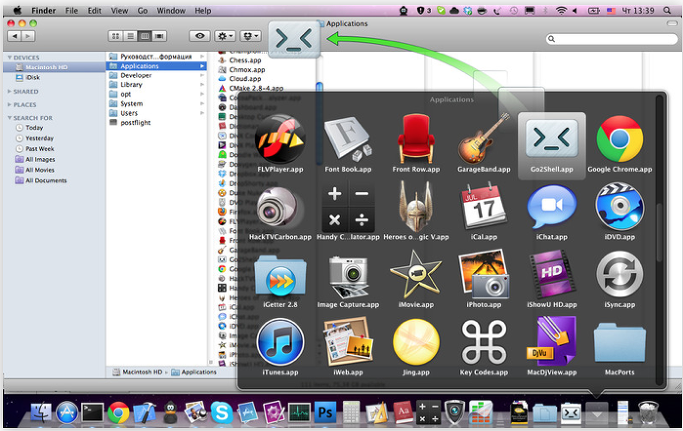This screenshot has height=431, width=683.
Task: Click Macintosh HD in the path bar
Action: 137,372
